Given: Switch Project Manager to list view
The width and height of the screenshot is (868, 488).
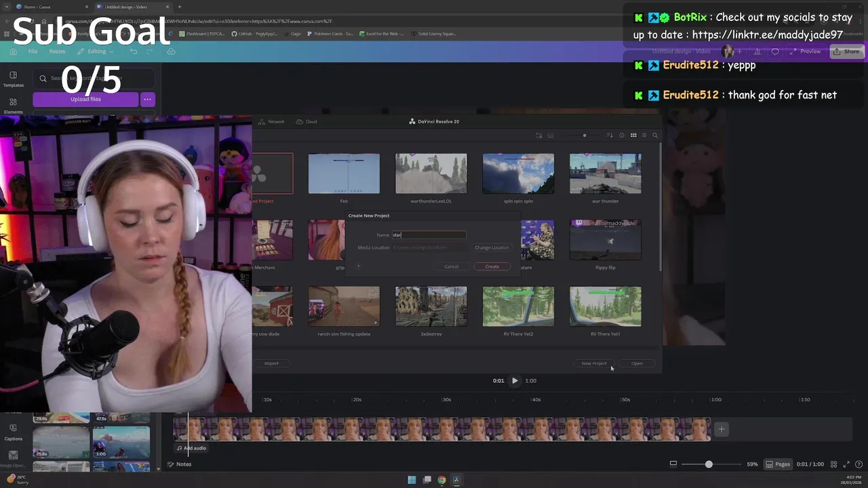Looking at the screenshot, I should tap(644, 136).
